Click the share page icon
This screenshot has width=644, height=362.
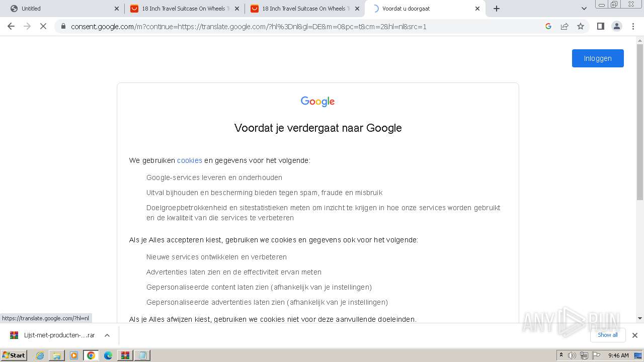565,26
